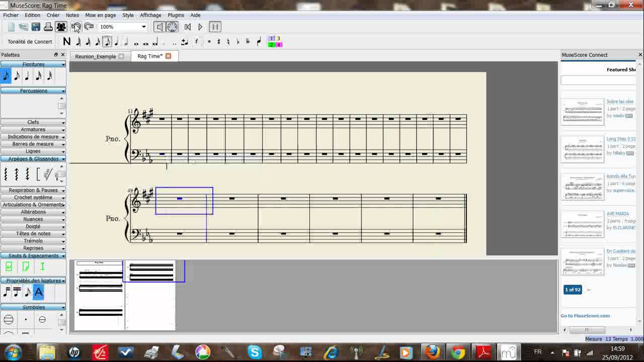Expand the Nuances palette
This screenshot has width=644, height=362.
[33, 219]
